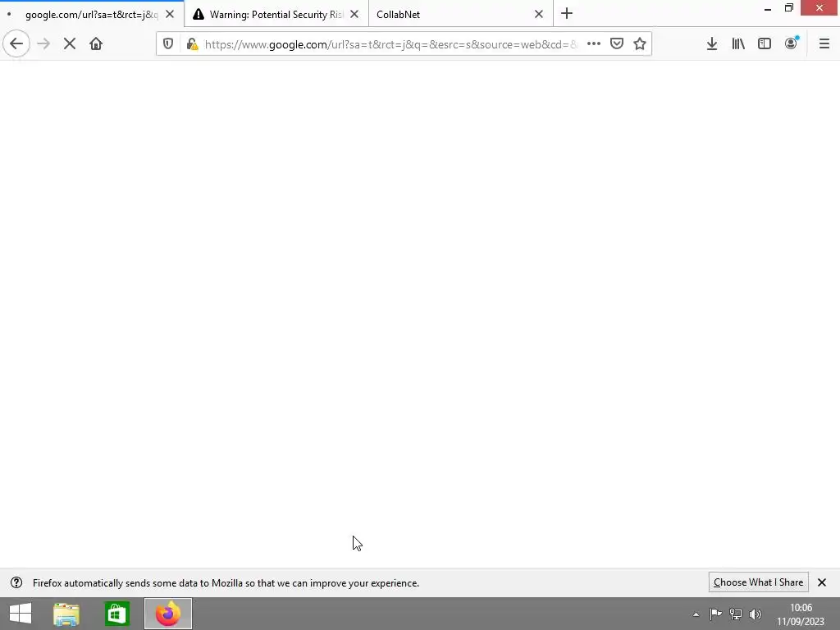Open a new tab

click(567, 14)
